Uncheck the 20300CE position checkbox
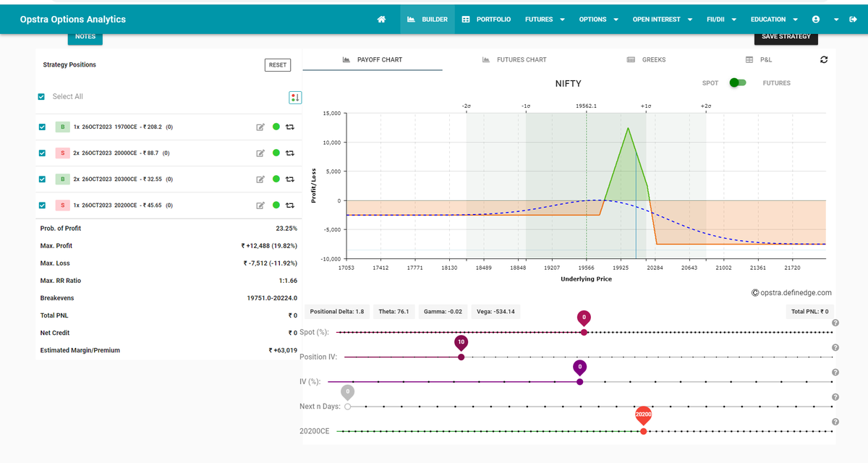Screen dimensions: 868x463 point(42,179)
